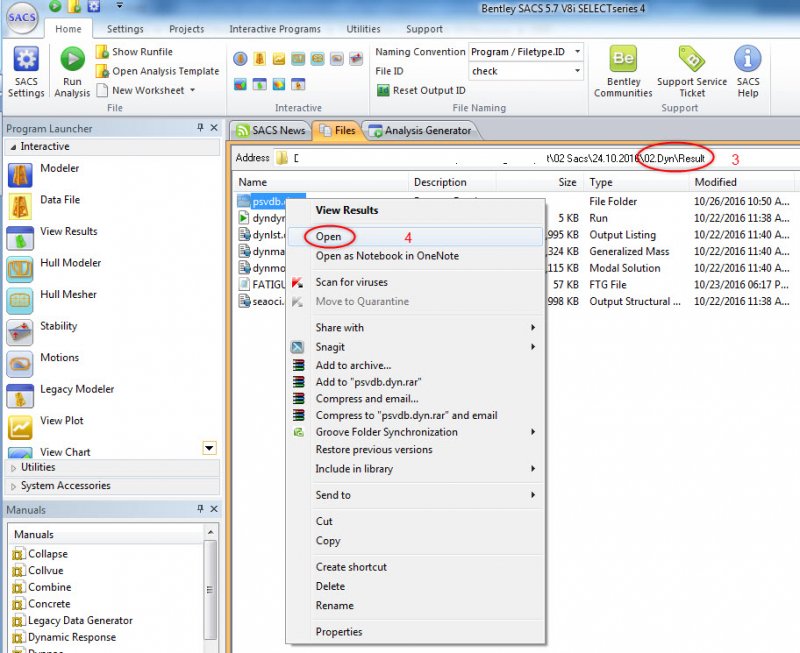
Task: Switch to the Projects ribbon tab
Action: tap(187, 29)
